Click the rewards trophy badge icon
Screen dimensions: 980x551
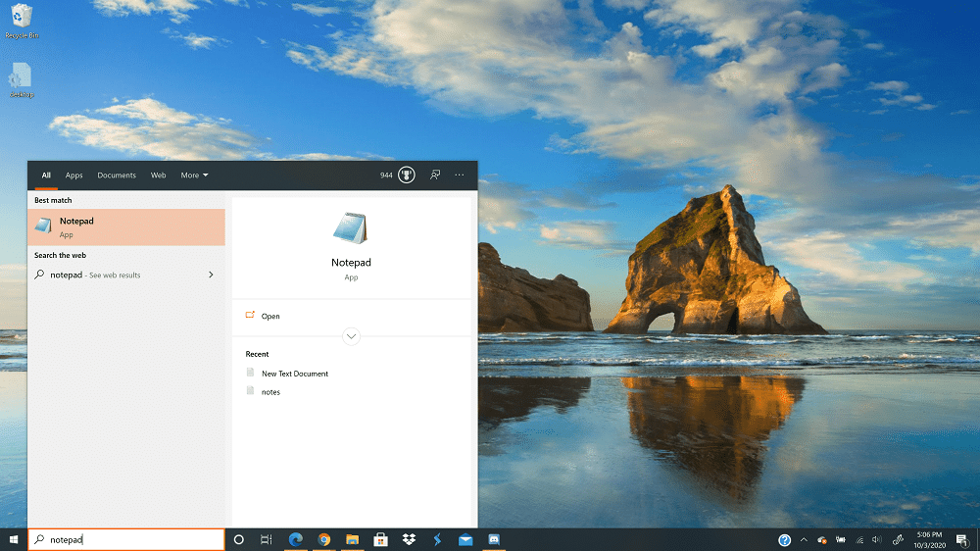tap(407, 175)
